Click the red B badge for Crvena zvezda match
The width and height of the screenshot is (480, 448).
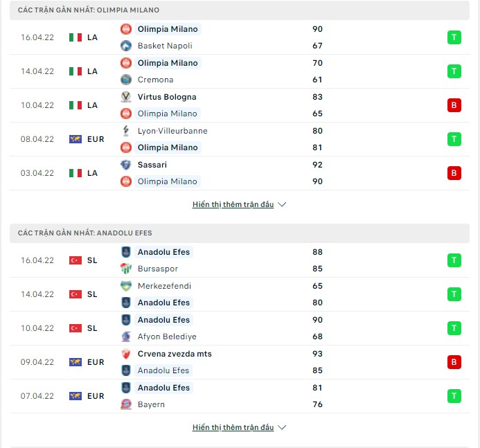coord(454,362)
